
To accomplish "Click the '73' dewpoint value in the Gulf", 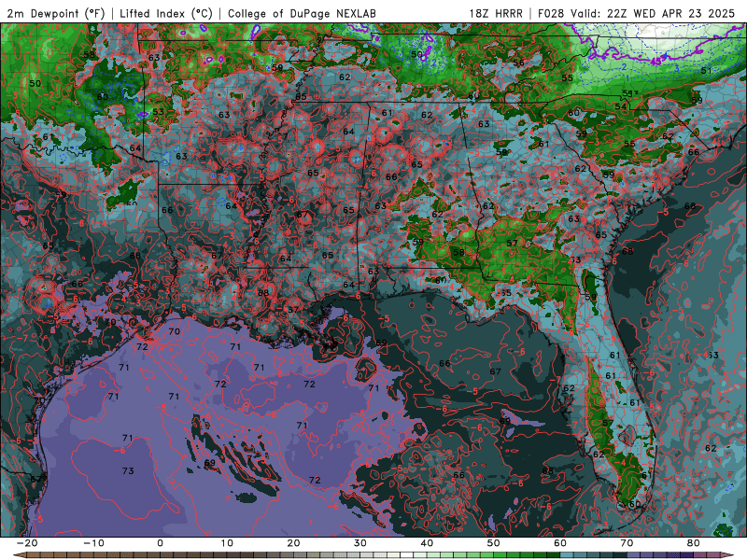I will [x=128, y=471].
